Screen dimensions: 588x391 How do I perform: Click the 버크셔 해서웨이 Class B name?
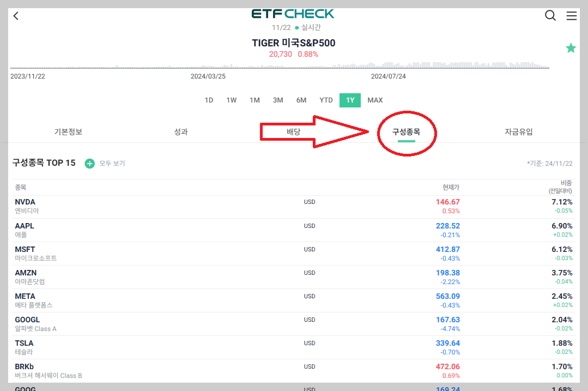coord(49,376)
